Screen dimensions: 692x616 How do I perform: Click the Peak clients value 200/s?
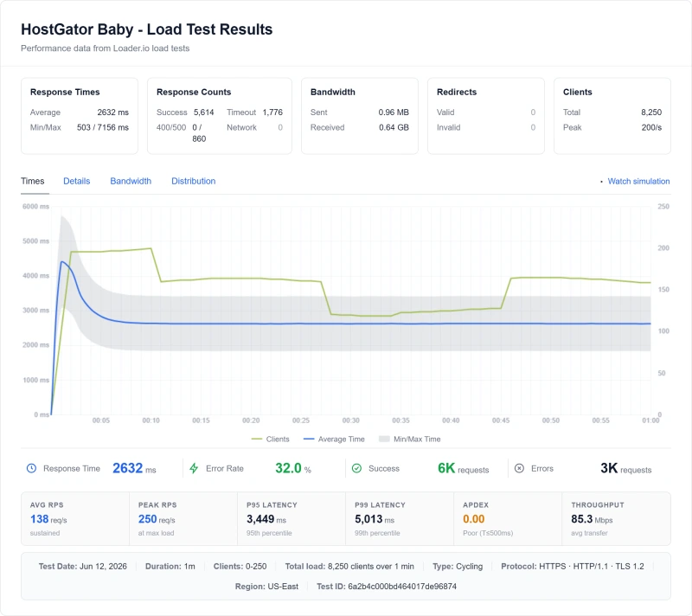652,127
